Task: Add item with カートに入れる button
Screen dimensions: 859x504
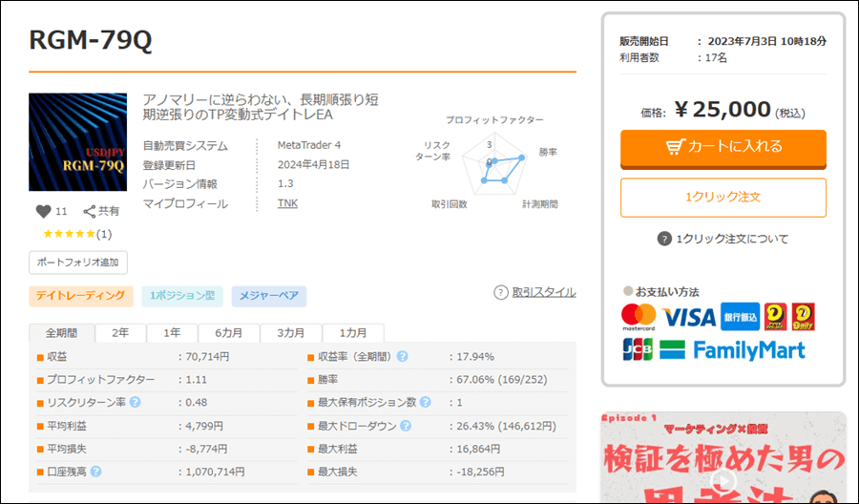Action: coord(723,147)
